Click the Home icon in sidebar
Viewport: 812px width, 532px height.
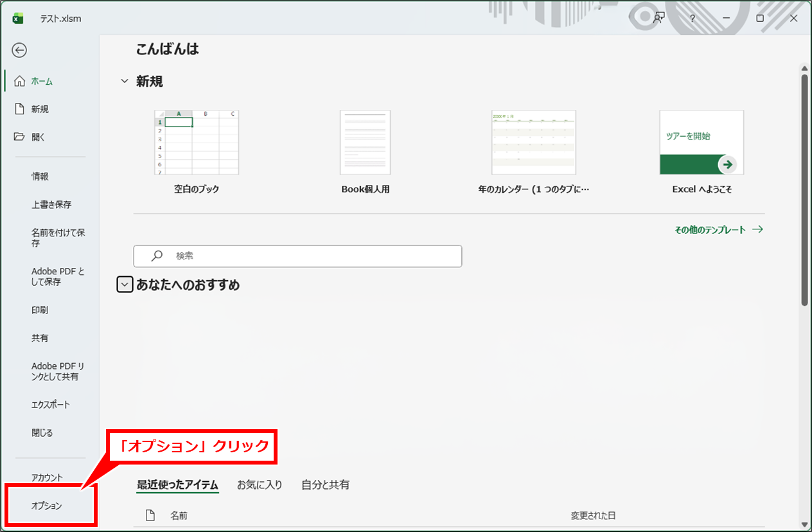(x=20, y=82)
